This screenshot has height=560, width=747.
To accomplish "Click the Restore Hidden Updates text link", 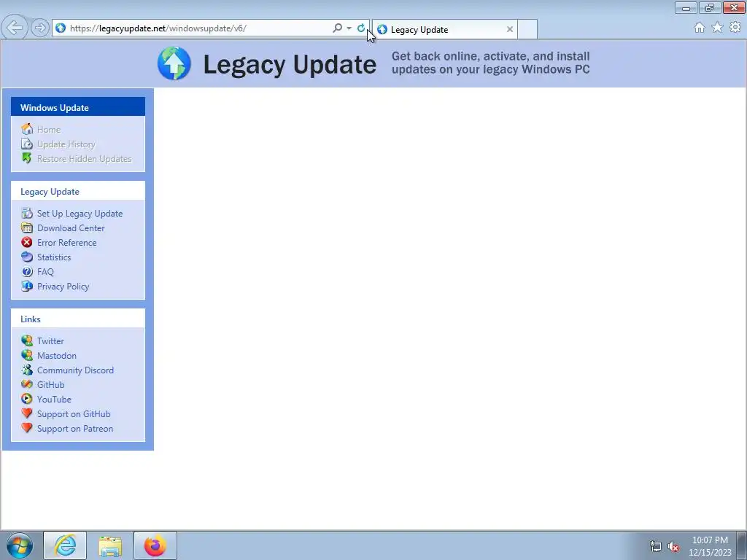I will pyautogui.click(x=85, y=159).
